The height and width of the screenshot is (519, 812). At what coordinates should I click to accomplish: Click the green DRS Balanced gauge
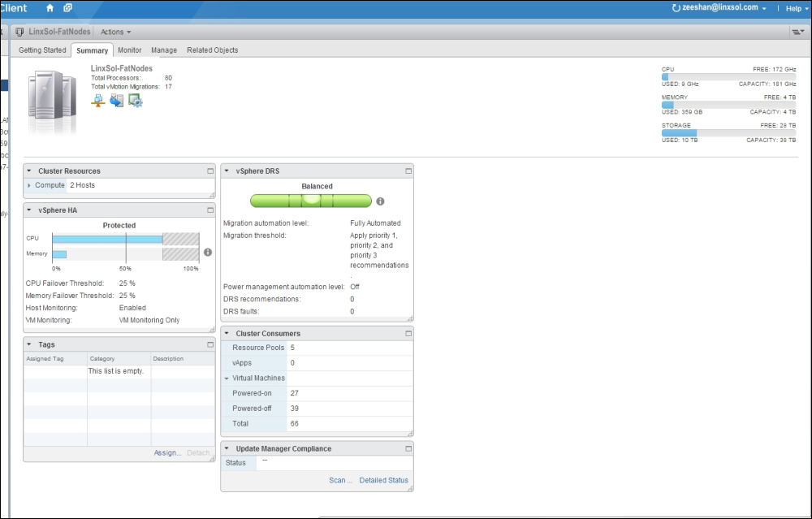pos(311,201)
